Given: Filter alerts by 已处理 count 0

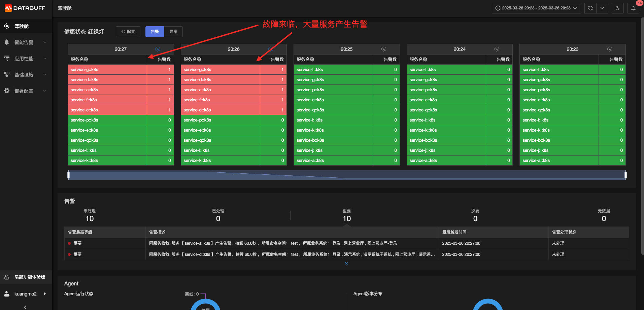Looking at the screenshot, I should click(x=218, y=215).
